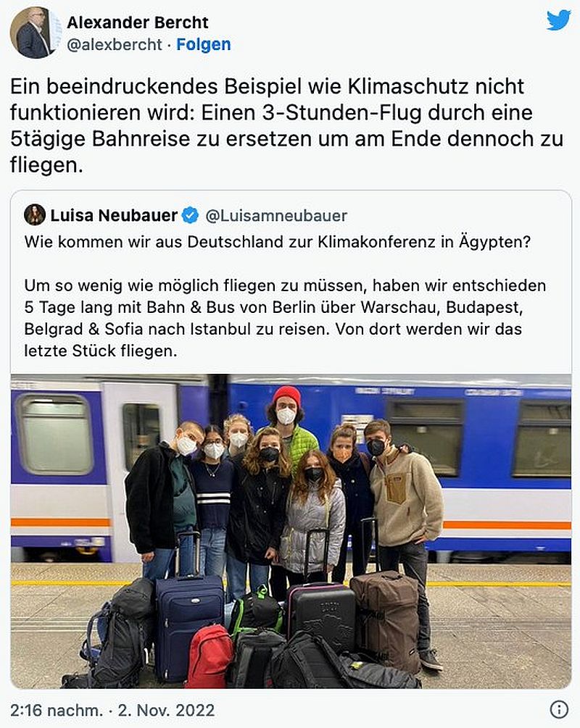Screen dimensions: 580x728
Task: Click Alexander Bercht's profile avatar
Action: [x=34, y=33]
